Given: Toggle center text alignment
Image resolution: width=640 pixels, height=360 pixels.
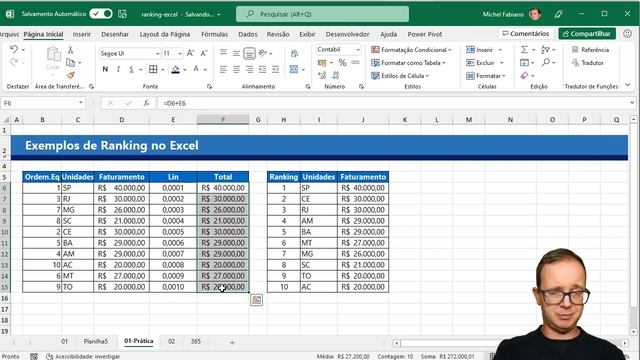Looking at the screenshot, I should click(x=236, y=69).
